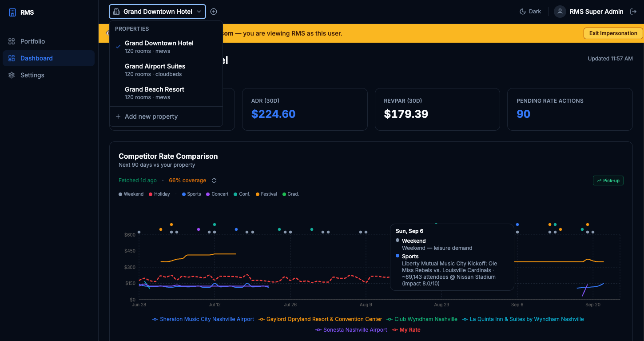The image size is (644, 341).
Task: Toggle the Concert legend filter
Action: pyautogui.click(x=217, y=194)
